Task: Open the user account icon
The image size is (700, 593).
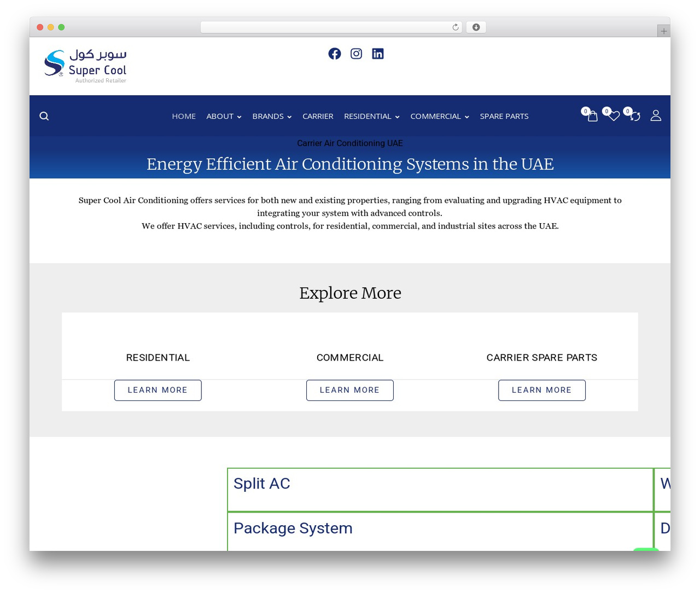Action: click(x=656, y=115)
